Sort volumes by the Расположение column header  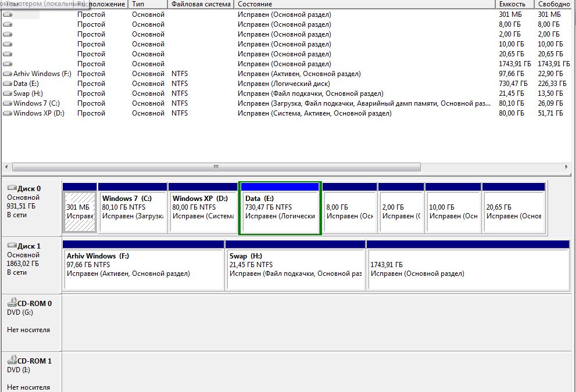[102, 4]
